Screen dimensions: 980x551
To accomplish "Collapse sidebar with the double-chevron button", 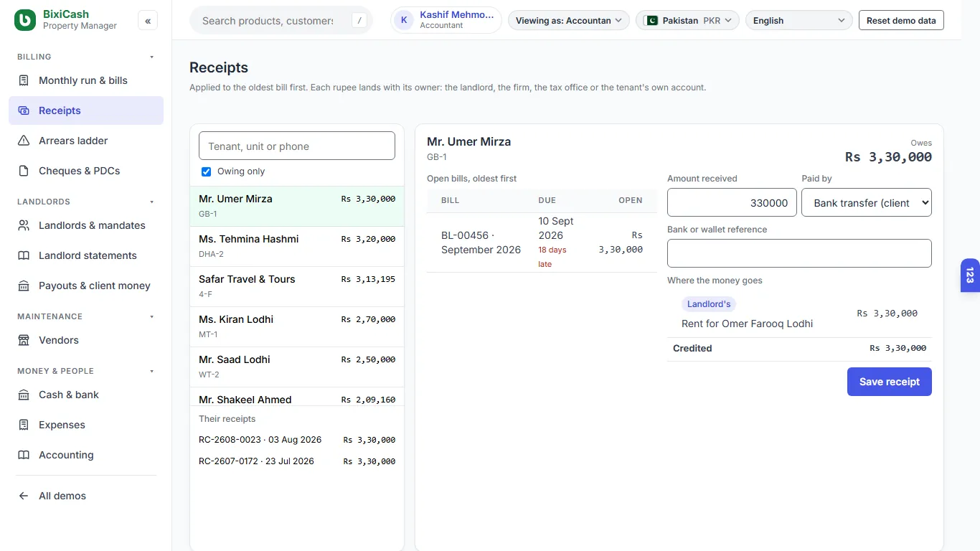I will 148,21.
